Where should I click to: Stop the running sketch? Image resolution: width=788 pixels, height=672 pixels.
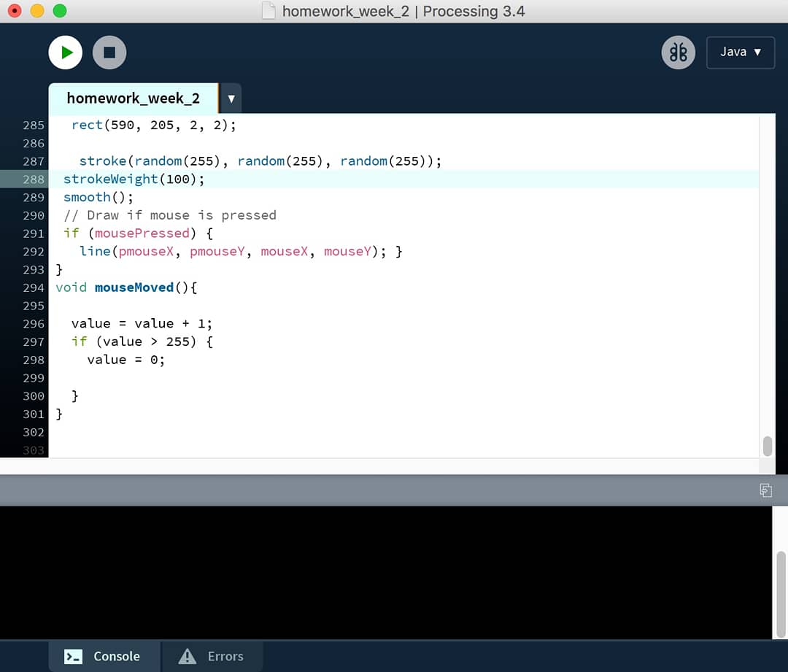[x=109, y=53]
